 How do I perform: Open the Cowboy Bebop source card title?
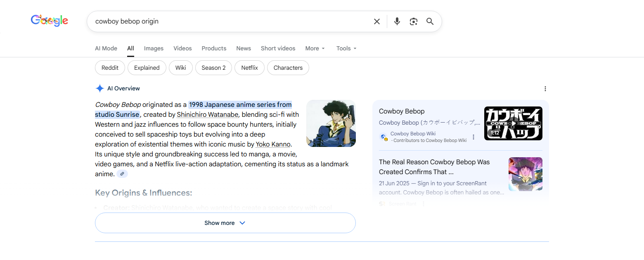click(402, 111)
